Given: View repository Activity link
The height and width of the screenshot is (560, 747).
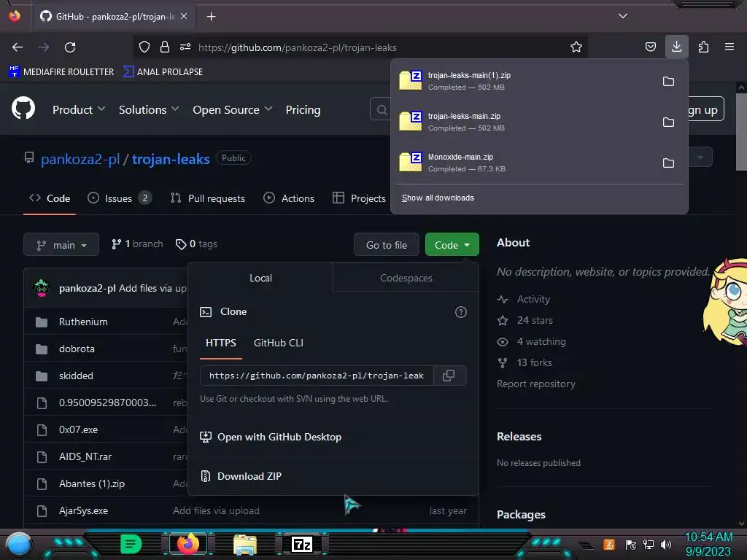Looking at the screenshot, I should 524,299.
